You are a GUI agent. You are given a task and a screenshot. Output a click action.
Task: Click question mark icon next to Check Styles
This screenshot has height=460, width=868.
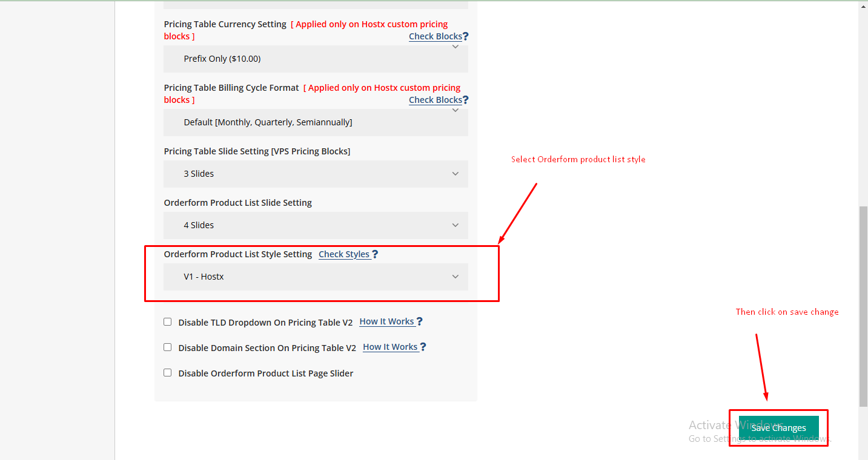coord(375,254)
